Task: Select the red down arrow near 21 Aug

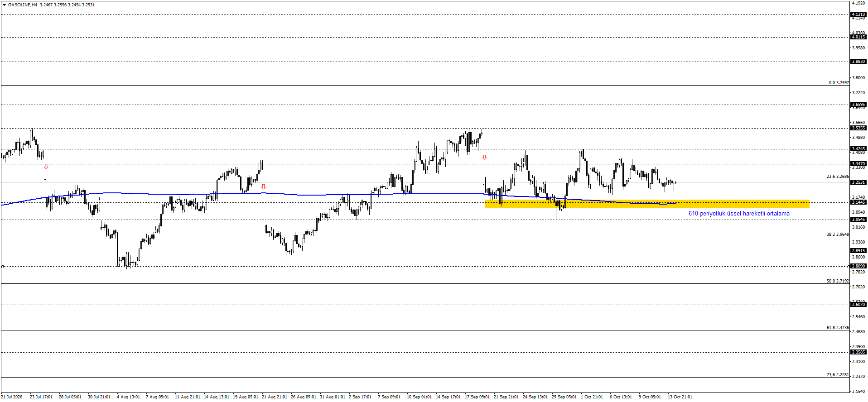Action: point(263,187)
